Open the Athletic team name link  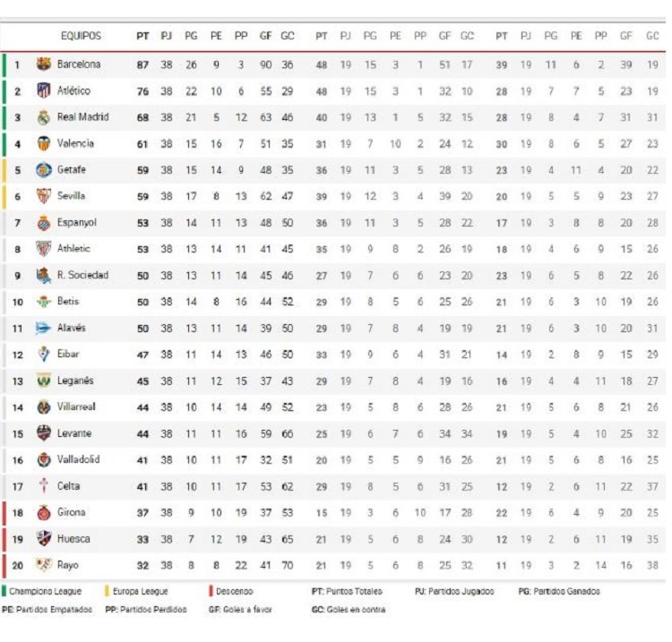pyautogui.click(x=73, y=248)
